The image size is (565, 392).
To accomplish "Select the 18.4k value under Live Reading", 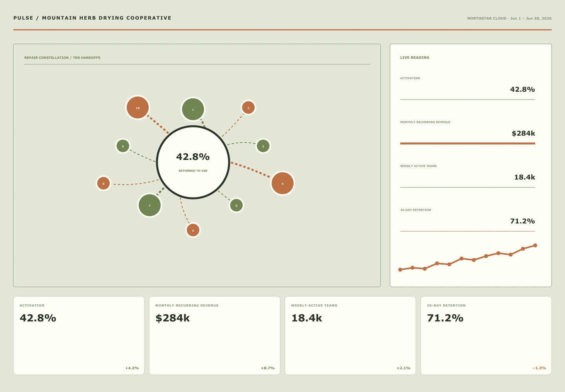I will (x=525, y=177).
